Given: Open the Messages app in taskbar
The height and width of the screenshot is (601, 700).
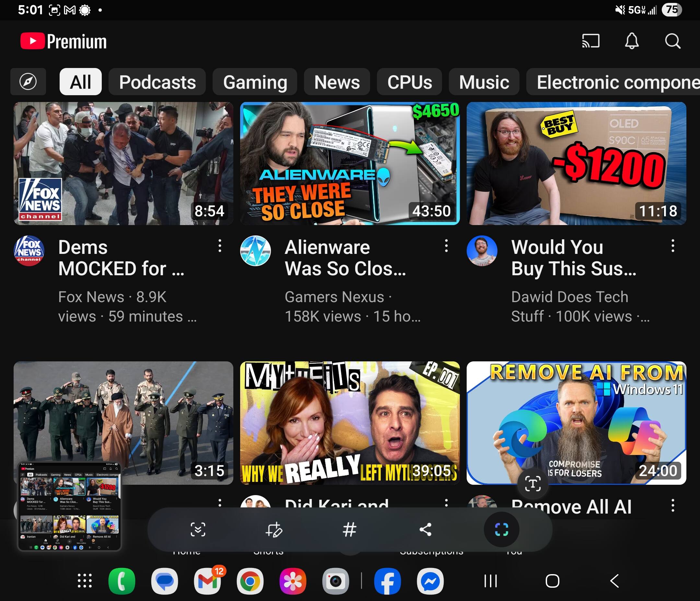Looking at the screenshot, I should pos(165,581).
